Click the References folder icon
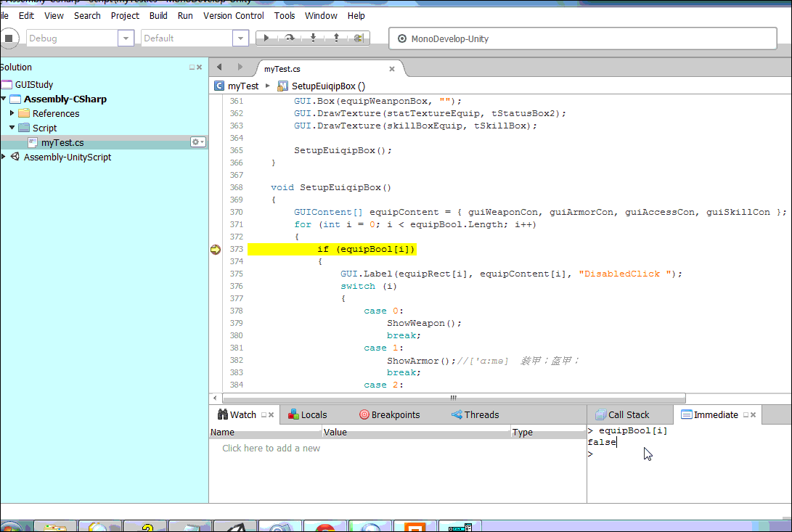 (24, 113)
